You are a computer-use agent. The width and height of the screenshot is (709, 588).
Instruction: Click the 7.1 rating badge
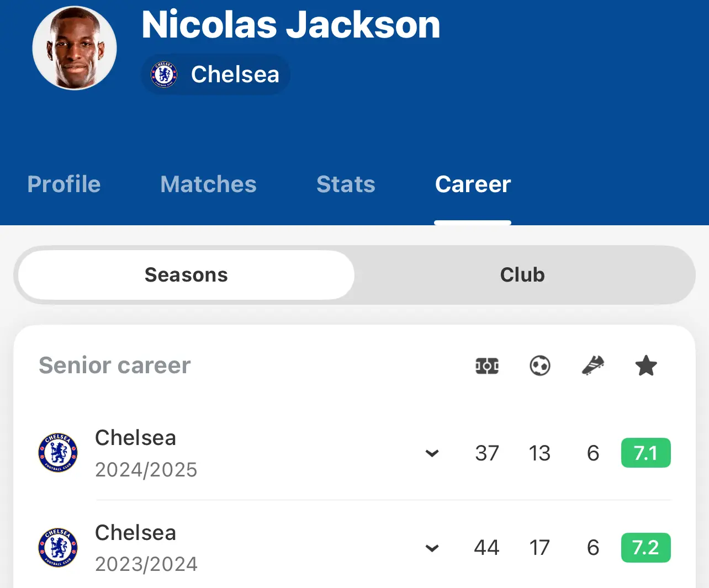pyautogui.click(x=646, y=453)
